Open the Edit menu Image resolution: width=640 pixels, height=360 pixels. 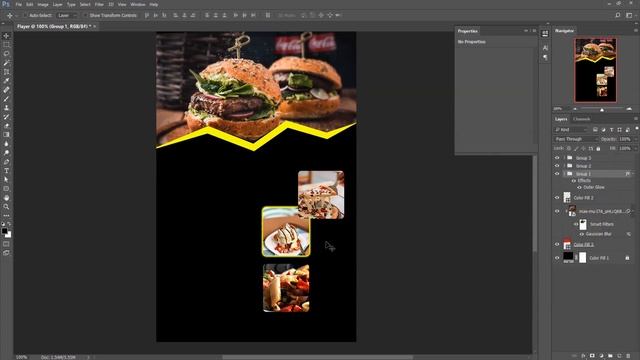(30, 4)
